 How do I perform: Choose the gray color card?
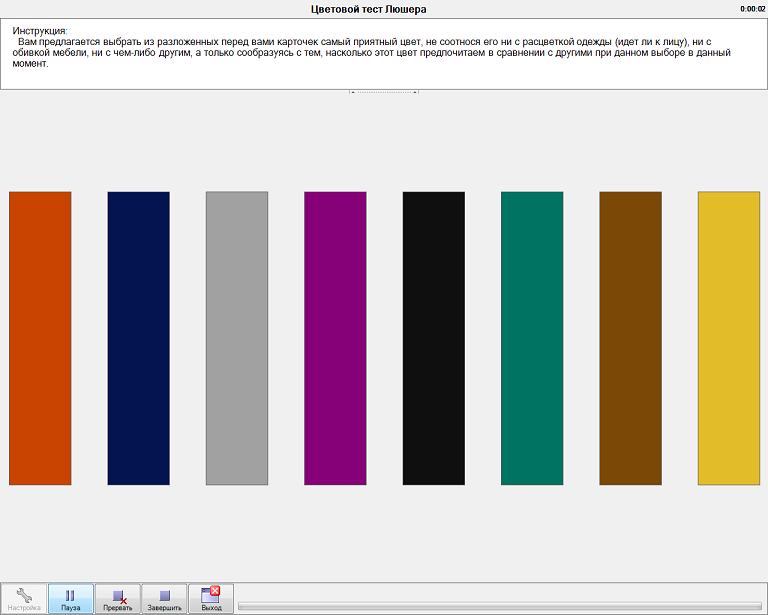click(237, 338)
